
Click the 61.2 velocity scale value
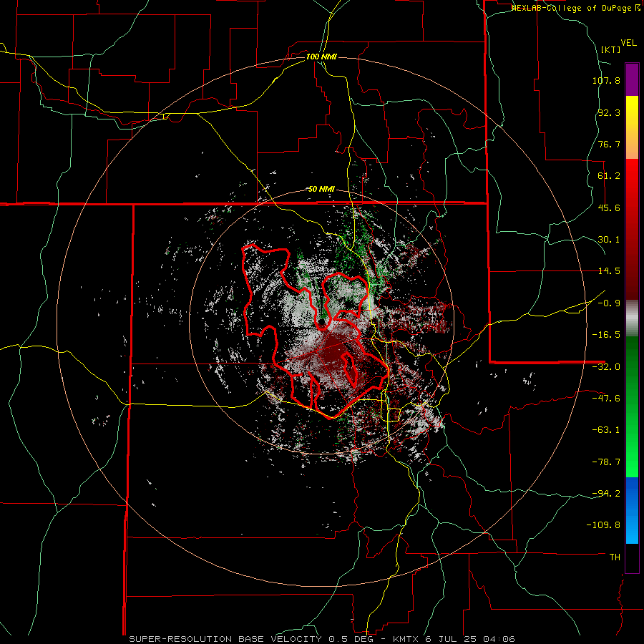pos(609,176)
